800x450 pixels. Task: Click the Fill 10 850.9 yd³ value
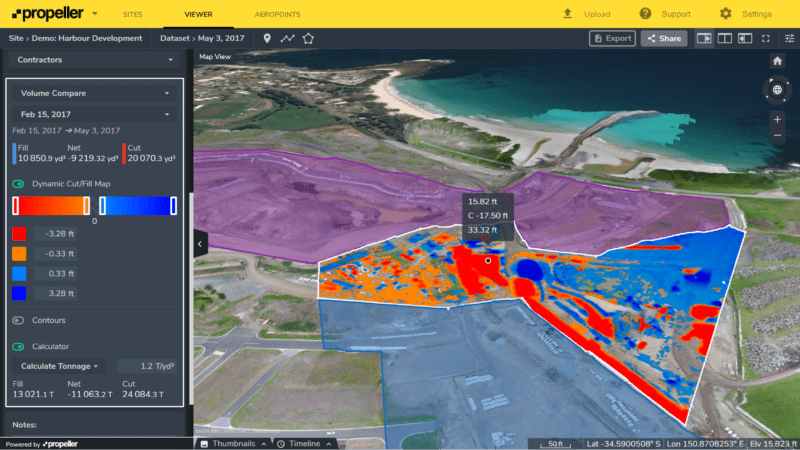(42, 159)
